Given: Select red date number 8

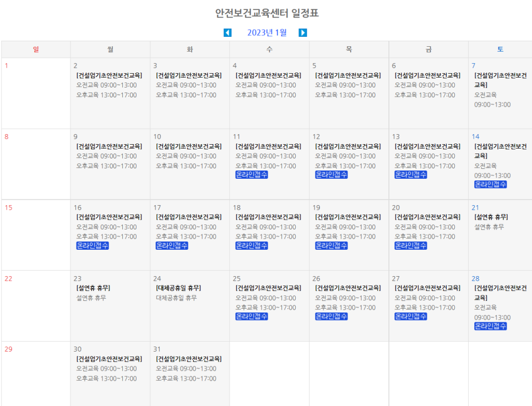Looking at the screenshot, I should pyautogui.click(x=7, y=136).
